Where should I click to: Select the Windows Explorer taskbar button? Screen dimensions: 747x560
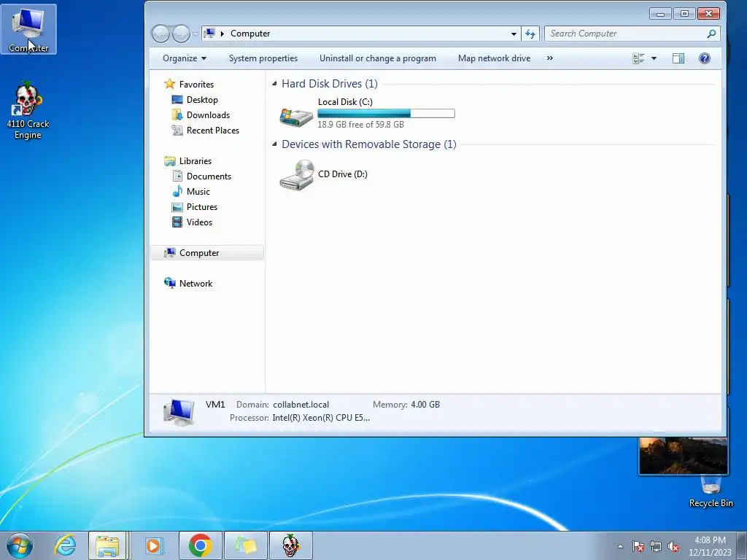coord(108,545)
